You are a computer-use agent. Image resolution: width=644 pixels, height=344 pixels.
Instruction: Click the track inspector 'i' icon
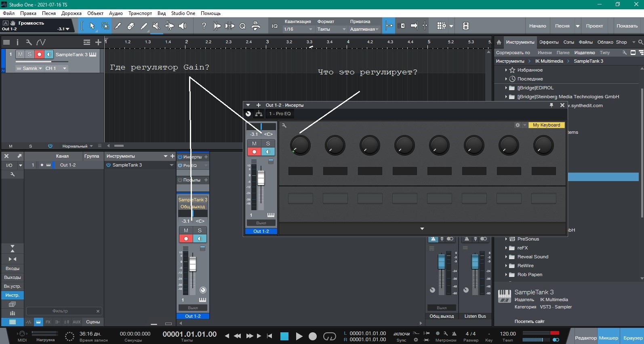(17, 42)
